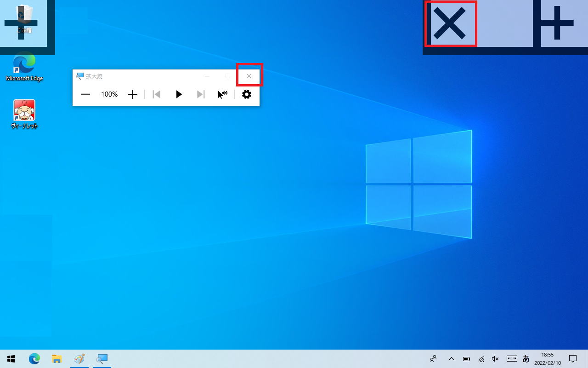Click the 拡大鏡 title bar app icon
Viewport: 588px width, 368px height.
(80, 76)
